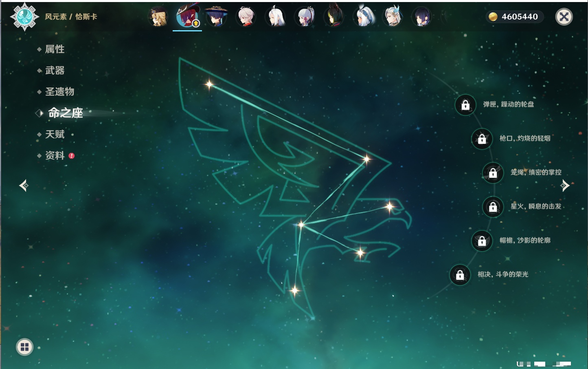Open the 属性 attributes tab
The height and width of the screenshot is (369, 588).
tap(55, 49)
